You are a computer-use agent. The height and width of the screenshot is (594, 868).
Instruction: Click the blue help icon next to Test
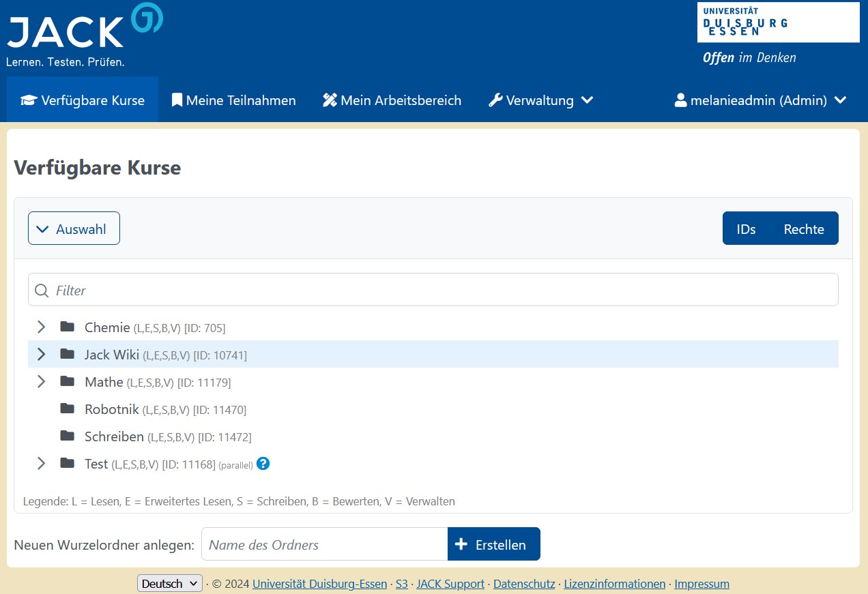pos(263,464)
